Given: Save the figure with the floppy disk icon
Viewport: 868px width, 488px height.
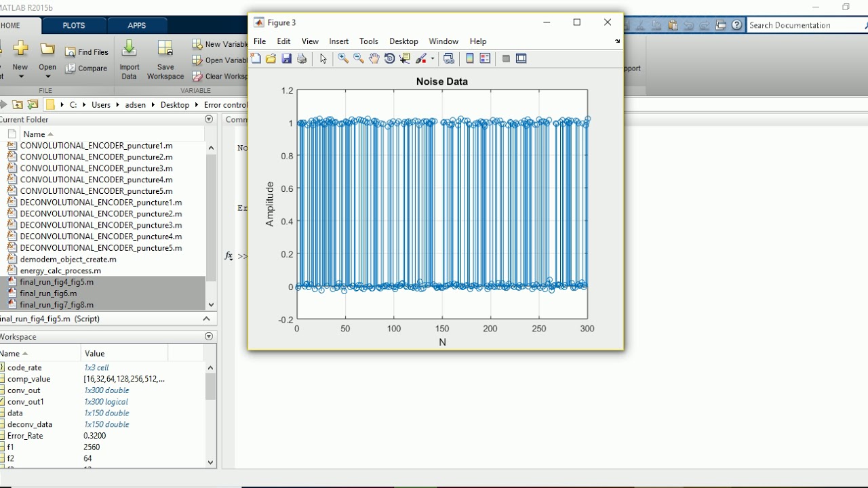Looking at the screenshot, I should (286, 59).
